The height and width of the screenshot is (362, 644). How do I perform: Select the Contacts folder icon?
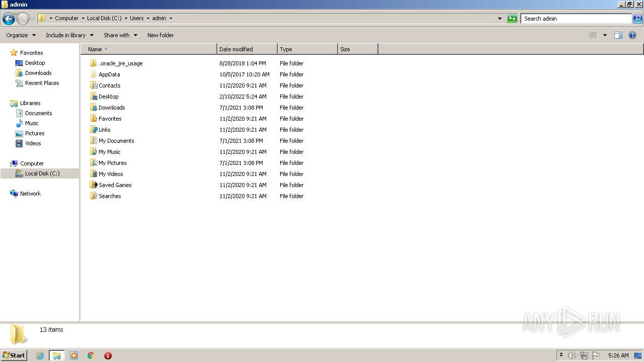click(x=94, y=85)
